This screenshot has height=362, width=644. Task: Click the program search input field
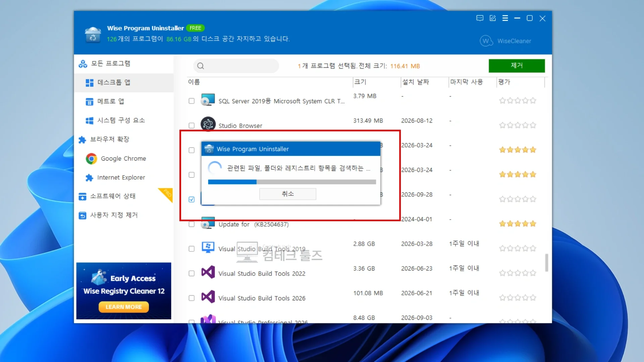tap(236, 66)
